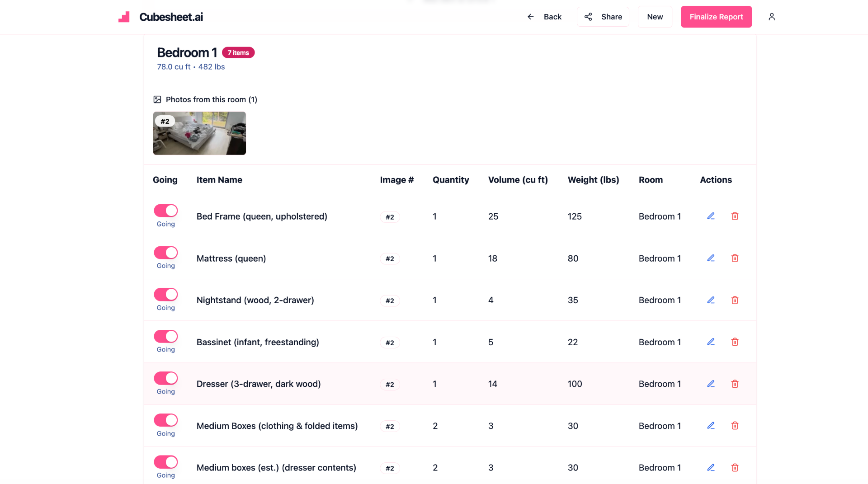Screen dimensions: 868x484
Task: Edit the Bed Frame item row
Action: click(x=711, y=216)
